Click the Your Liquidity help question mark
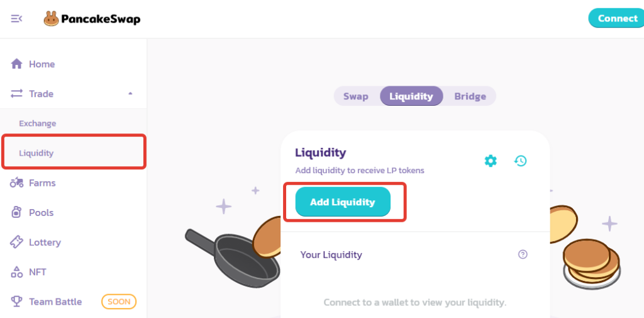 (523, 254)
